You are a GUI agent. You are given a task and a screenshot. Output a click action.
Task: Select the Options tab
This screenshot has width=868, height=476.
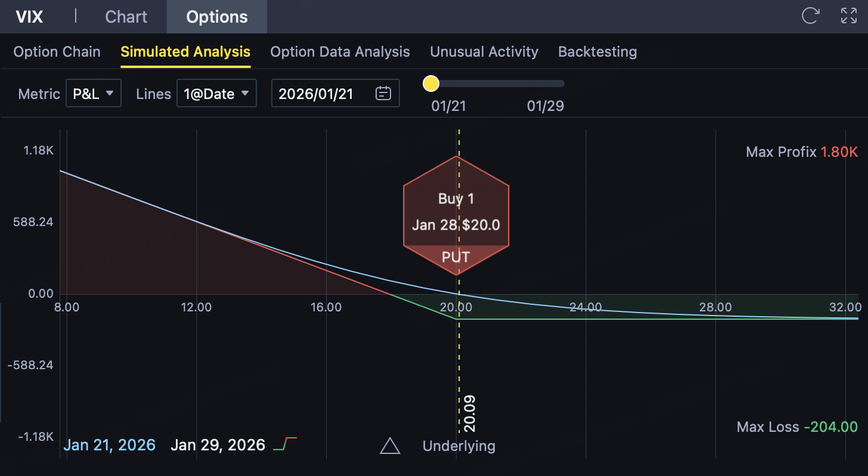coord(217,17)
